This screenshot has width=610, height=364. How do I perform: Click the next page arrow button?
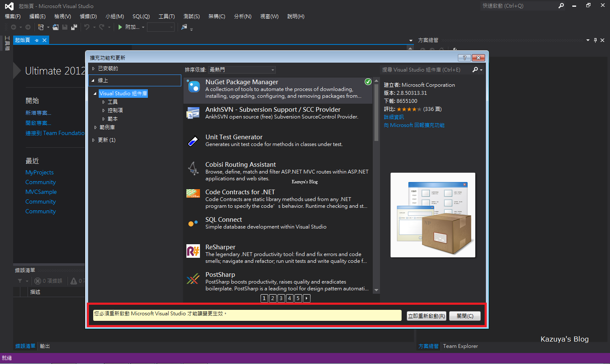(x=307, y=298)
